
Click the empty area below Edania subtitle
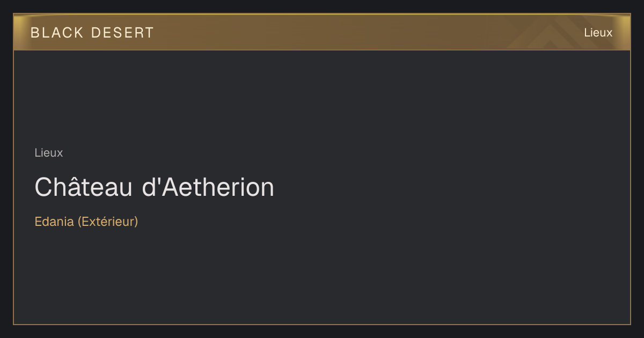(161, 274)
